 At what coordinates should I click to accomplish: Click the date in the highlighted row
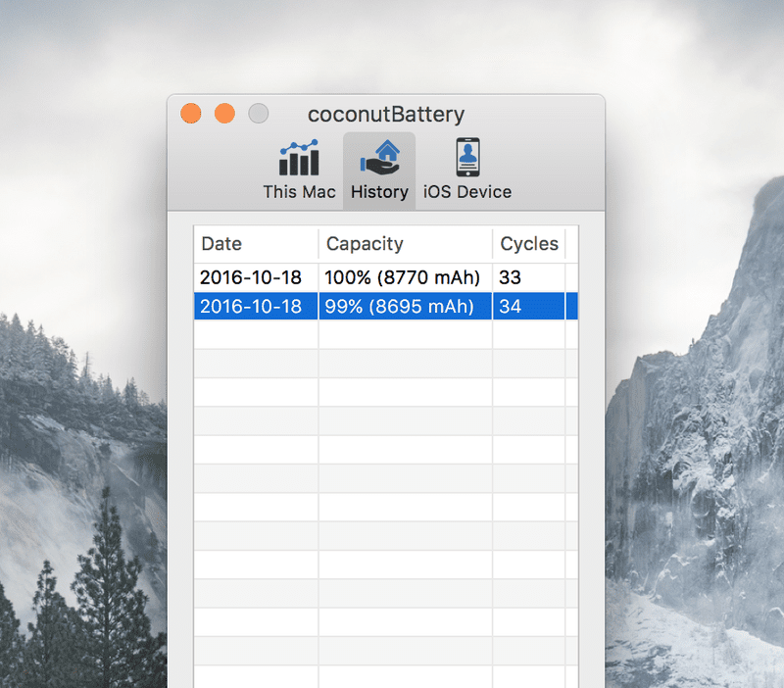pos(251,307)
